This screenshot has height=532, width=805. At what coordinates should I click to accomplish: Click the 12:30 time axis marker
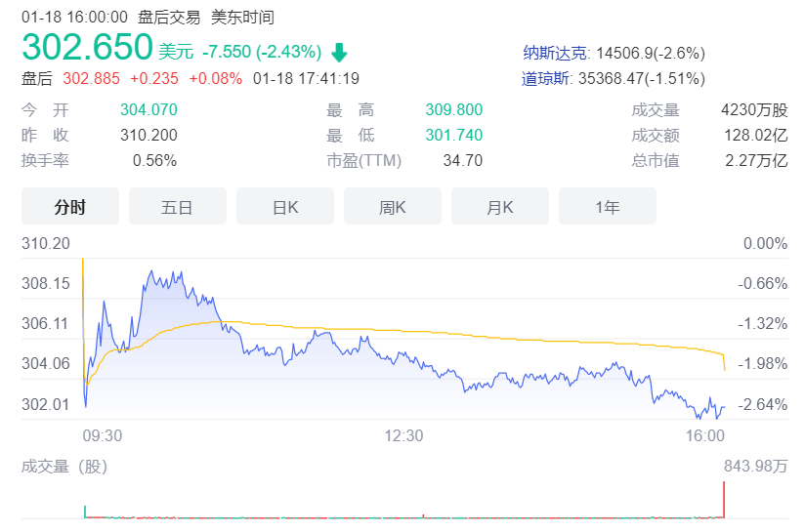tap(403, 435)
